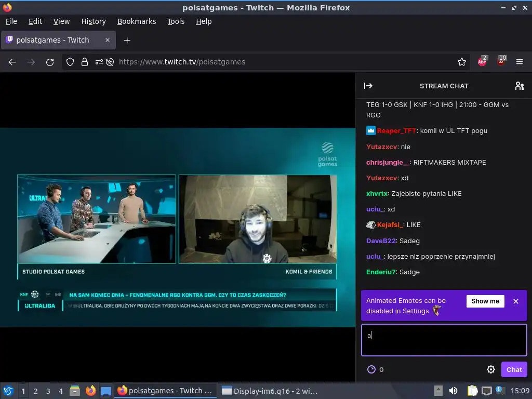Click the Show me button
The height and width of the screenshot is (399, 532).
tap(485, 301)
